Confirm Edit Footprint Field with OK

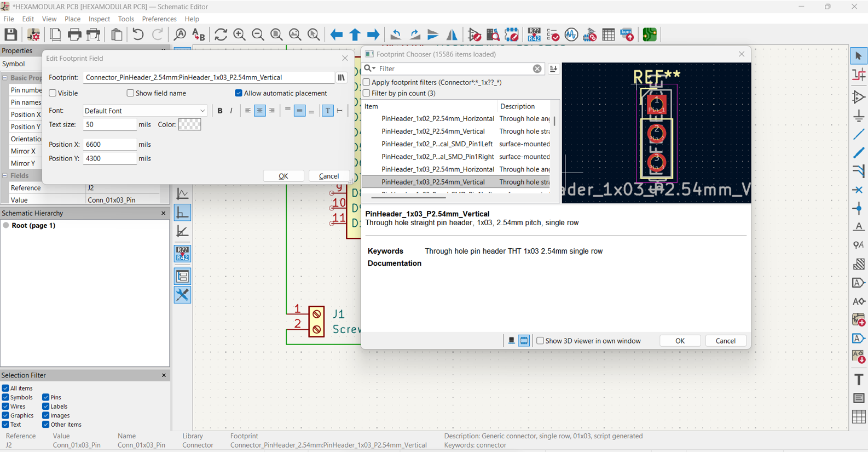[283, 176]
